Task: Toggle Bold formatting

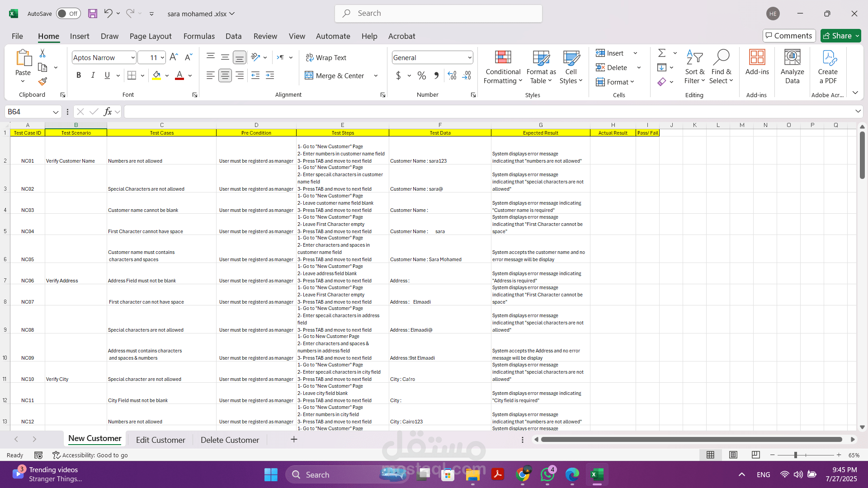Action: coord(79,75)
